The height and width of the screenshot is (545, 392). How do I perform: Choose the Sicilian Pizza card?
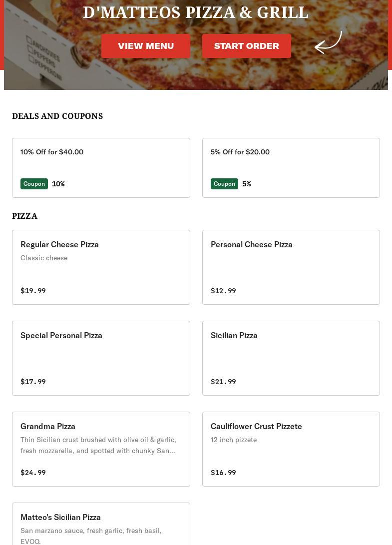pyautogui.click(x=291, y=358)
